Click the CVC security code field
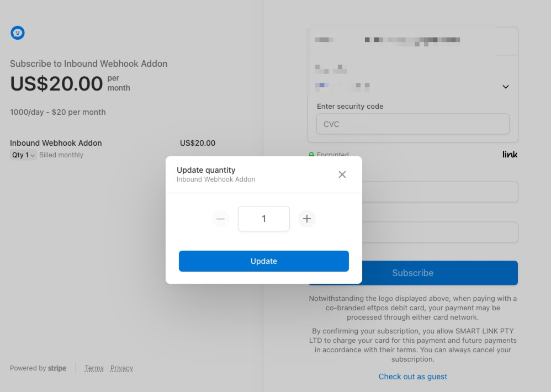 click(x=413, y=124)
